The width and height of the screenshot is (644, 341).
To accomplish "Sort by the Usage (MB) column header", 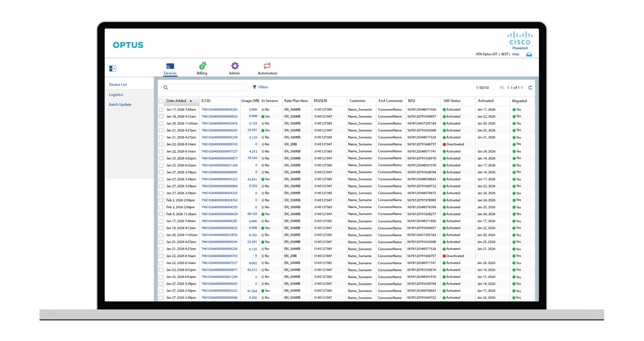I will (250, 101).
